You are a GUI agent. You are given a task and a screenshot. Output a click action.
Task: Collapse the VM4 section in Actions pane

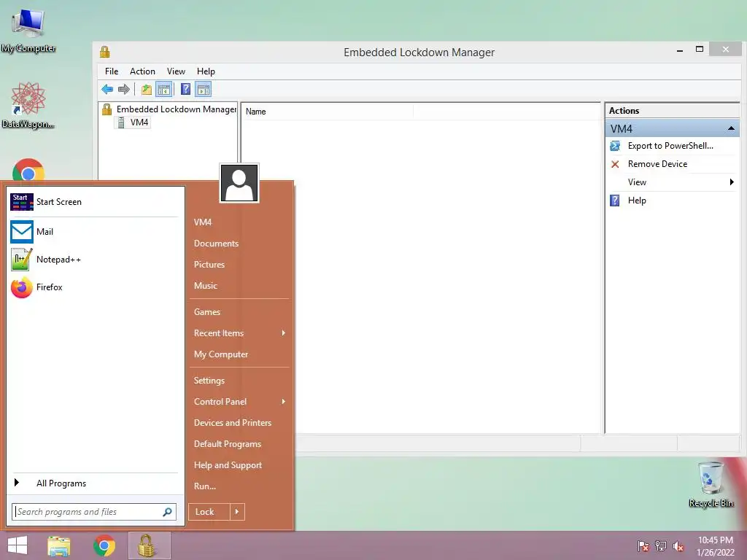[731, 128]
